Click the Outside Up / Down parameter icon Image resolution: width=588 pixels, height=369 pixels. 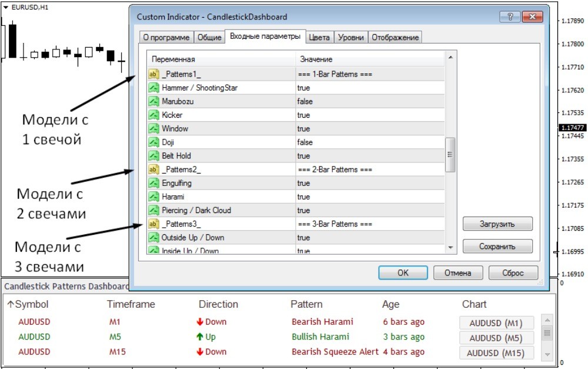(153, 237)
